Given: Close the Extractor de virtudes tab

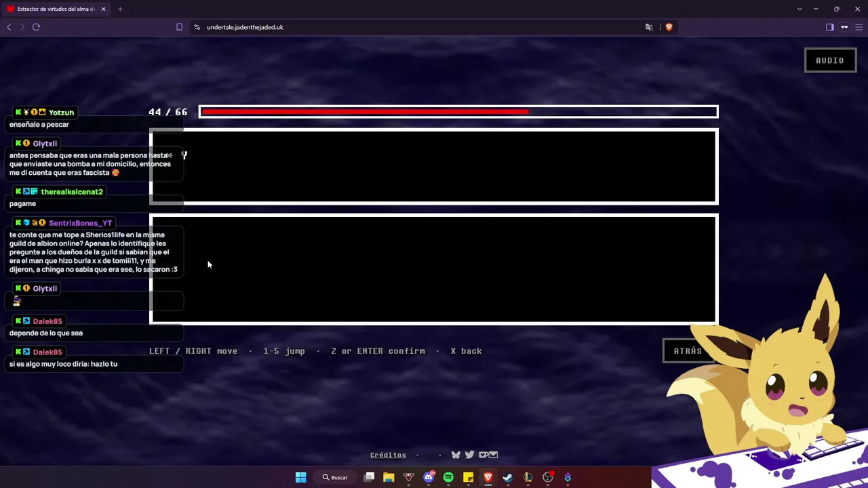Looking at the screenshot, I should 103,9.
